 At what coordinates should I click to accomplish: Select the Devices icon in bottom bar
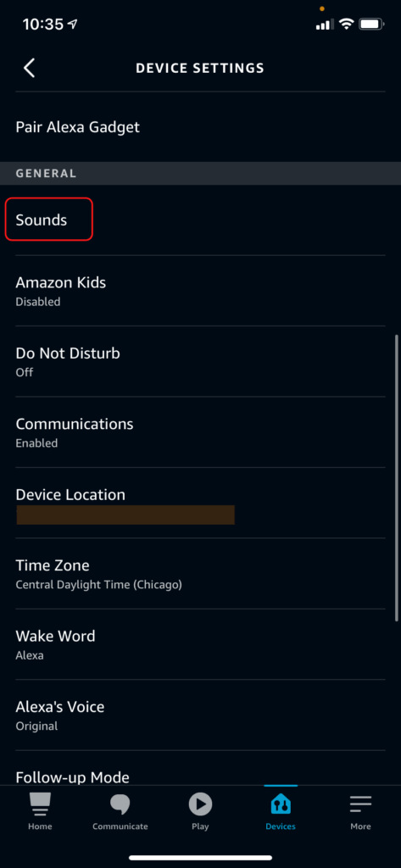tap(281, 804)
